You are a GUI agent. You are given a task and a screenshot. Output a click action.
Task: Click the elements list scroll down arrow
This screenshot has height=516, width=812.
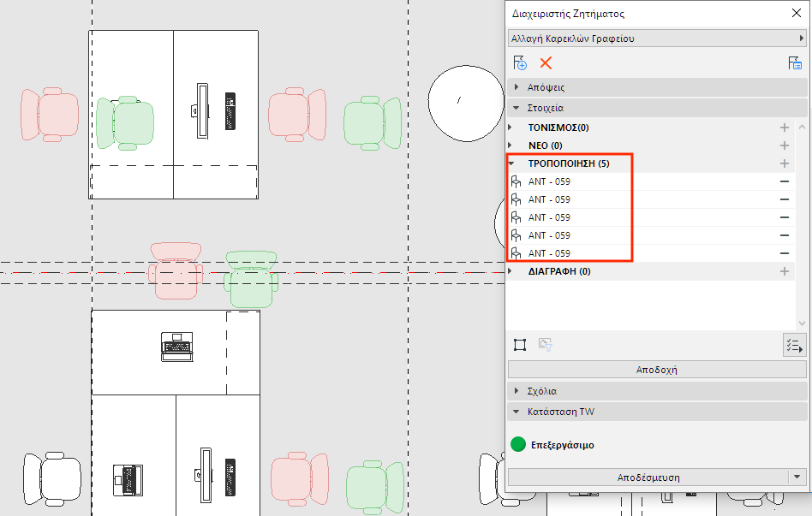[802, 323]
